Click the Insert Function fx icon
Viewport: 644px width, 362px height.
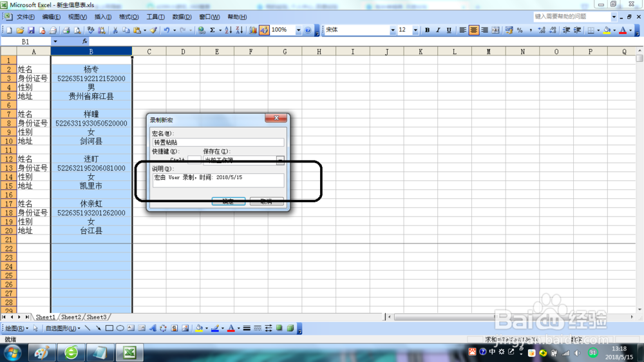point(84,41)
